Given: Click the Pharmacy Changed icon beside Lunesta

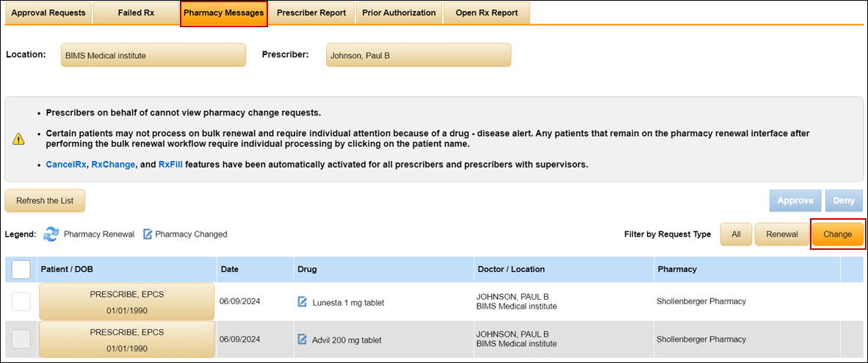Looking at the screenshot, I should coord(302,302).
